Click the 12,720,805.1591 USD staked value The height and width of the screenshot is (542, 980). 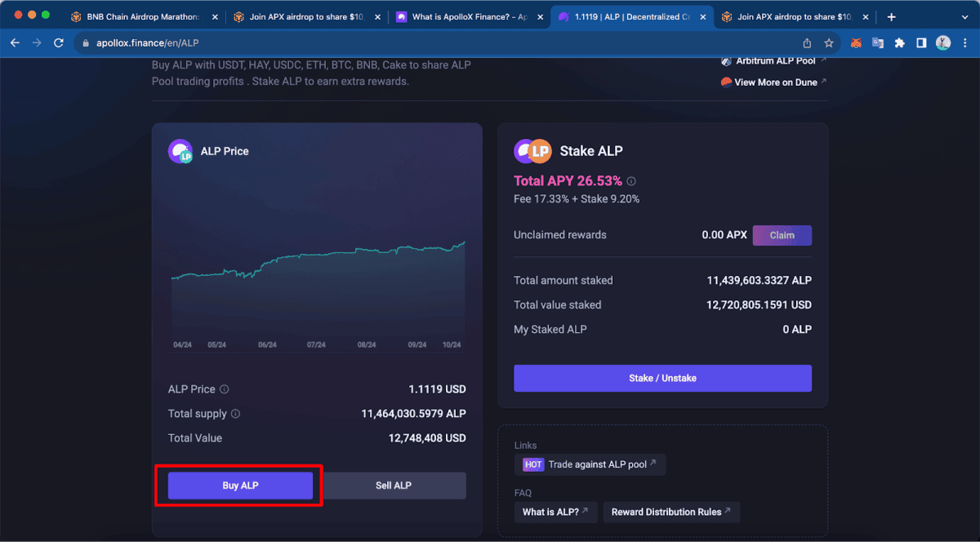759,304
